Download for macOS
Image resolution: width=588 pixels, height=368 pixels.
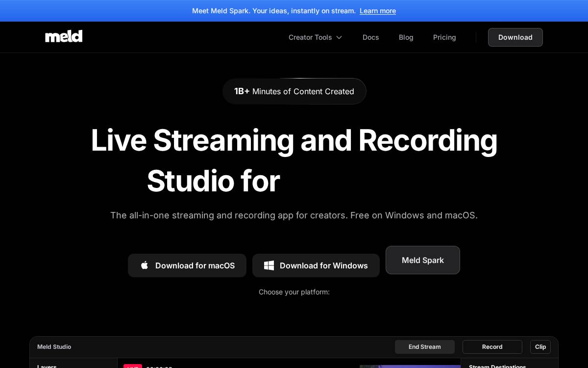click(187, 265)
